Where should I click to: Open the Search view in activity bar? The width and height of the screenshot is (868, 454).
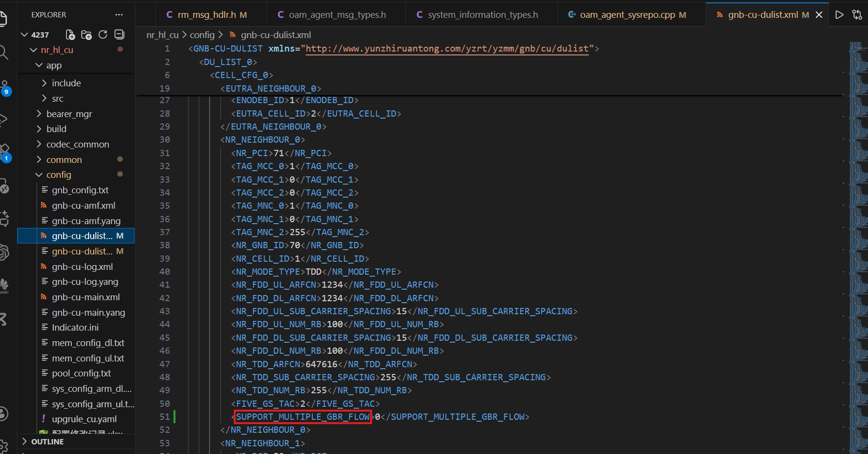(4, 52)
